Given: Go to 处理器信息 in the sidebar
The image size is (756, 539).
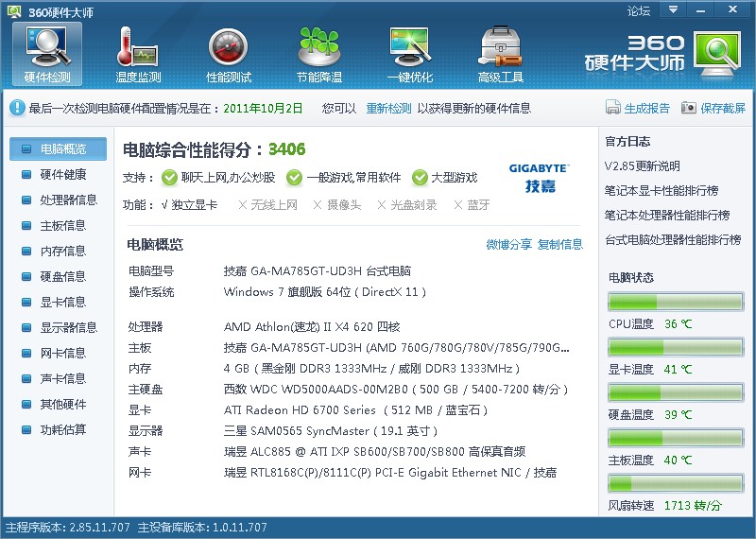Looking at the screenshot, I should [x=68, y=200].
